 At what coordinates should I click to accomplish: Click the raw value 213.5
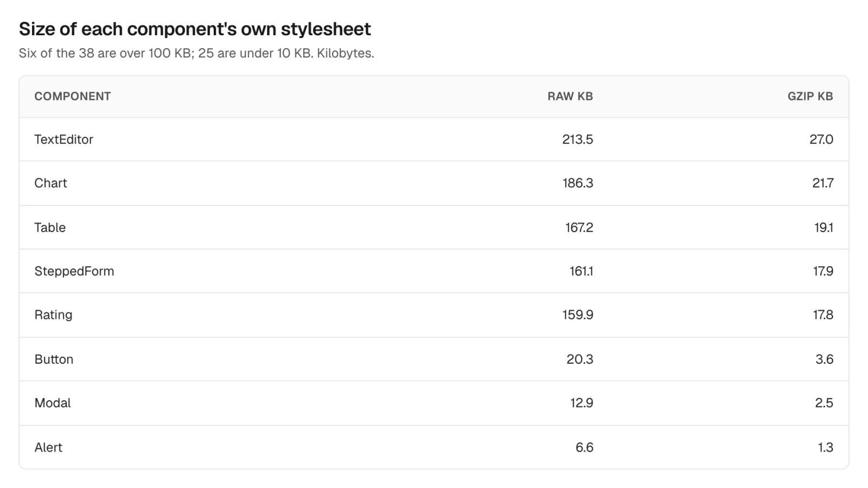point(578,139)
